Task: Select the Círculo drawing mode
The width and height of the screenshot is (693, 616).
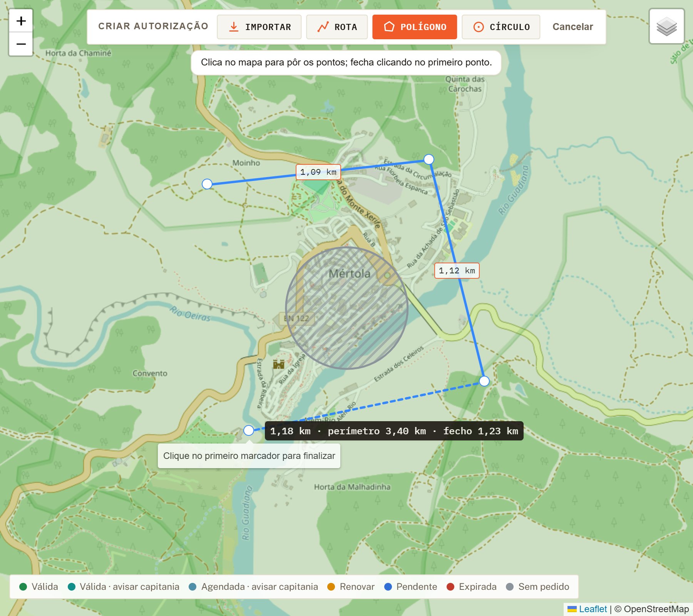Action: coord(501,27)
